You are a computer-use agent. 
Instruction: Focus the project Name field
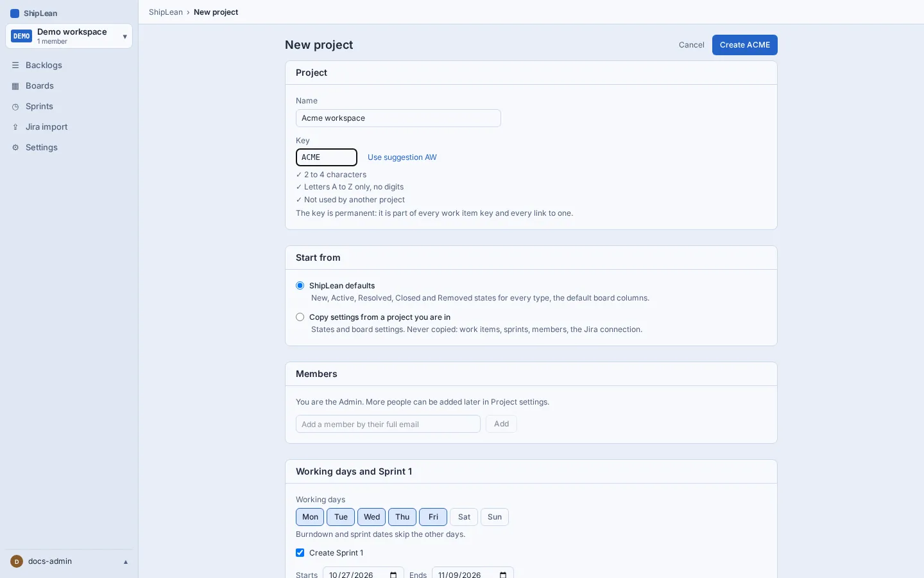click(398, 118)
